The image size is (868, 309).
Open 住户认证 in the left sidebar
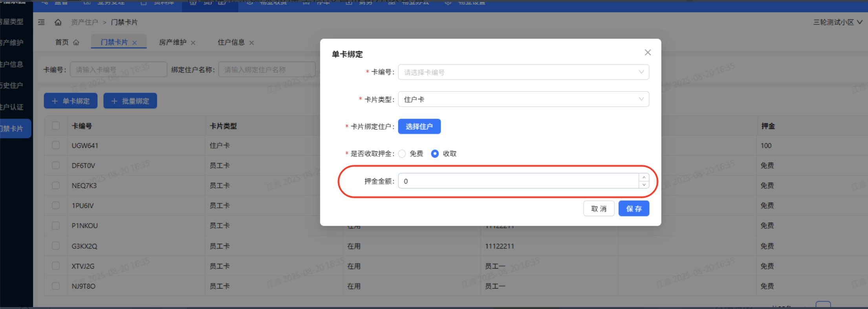[12, 107]
